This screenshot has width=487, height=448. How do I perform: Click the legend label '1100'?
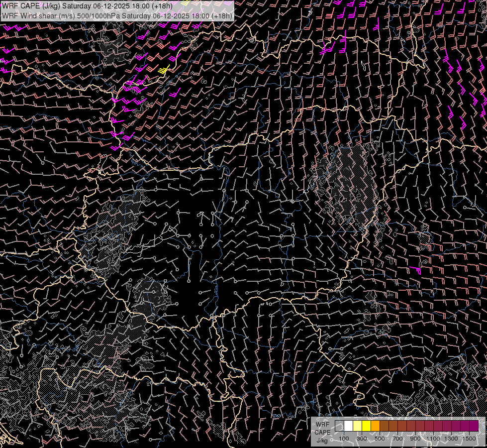pyautogui.click(x=433, y=439)
